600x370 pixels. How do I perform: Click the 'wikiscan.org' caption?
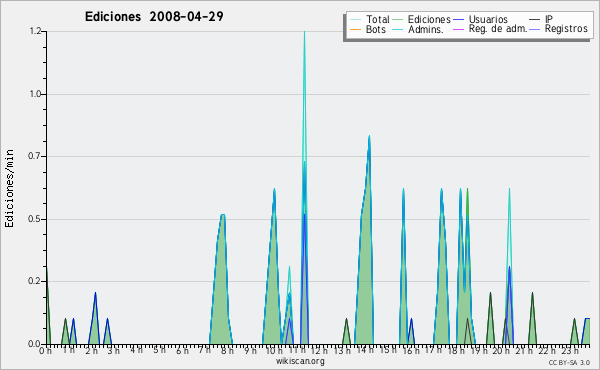[x=300, y=361]
